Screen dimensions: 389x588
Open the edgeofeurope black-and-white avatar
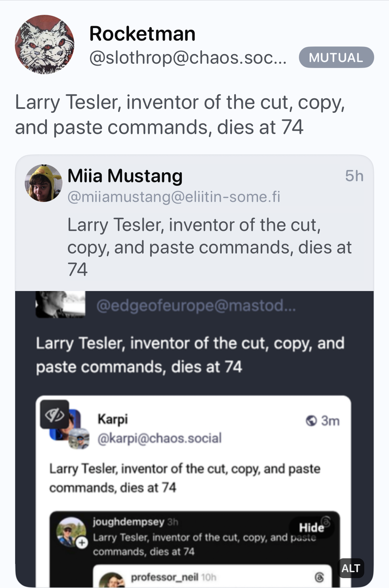60,304
